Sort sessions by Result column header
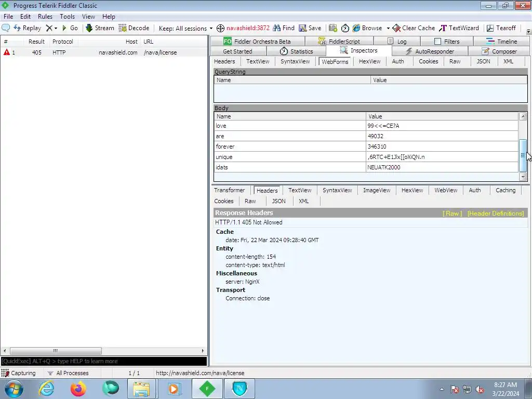 [36, 42]
